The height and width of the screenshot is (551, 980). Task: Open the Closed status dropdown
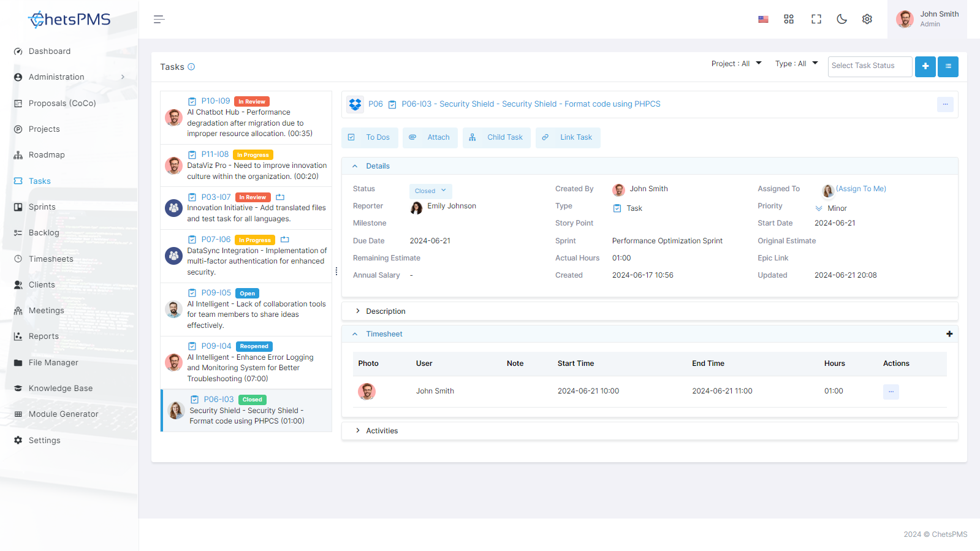[x=430, y=191]
